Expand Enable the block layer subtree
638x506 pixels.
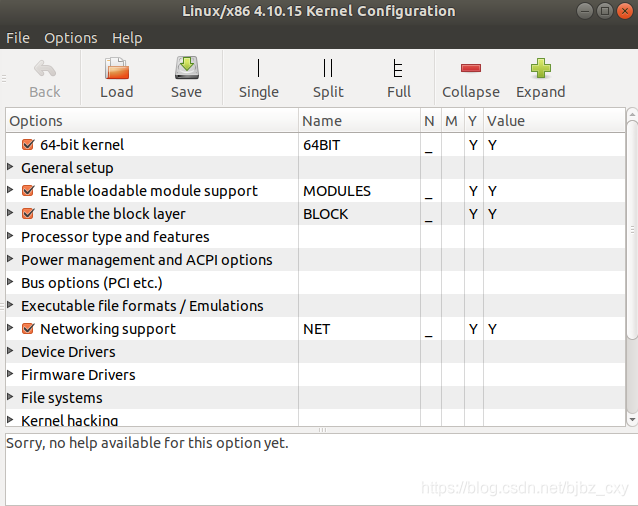point(11,213)
